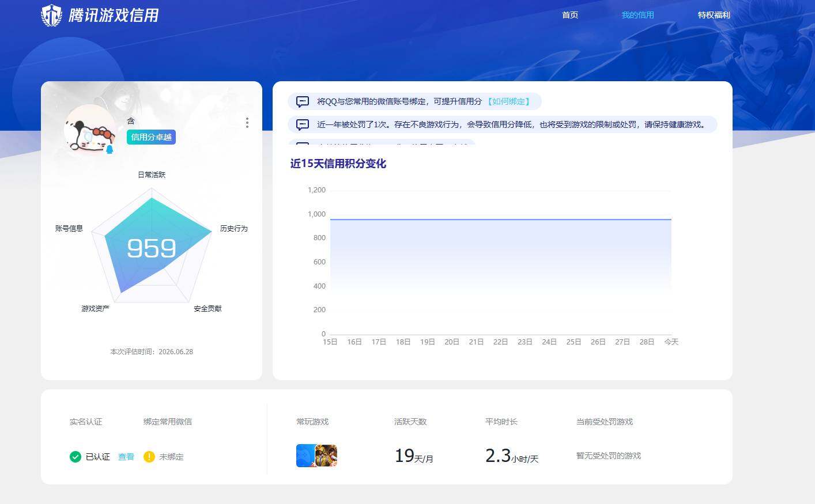The width and height of the screenshot is (815, 504).
Task: Click the 未绑定 status text
Action: (171, 457)
